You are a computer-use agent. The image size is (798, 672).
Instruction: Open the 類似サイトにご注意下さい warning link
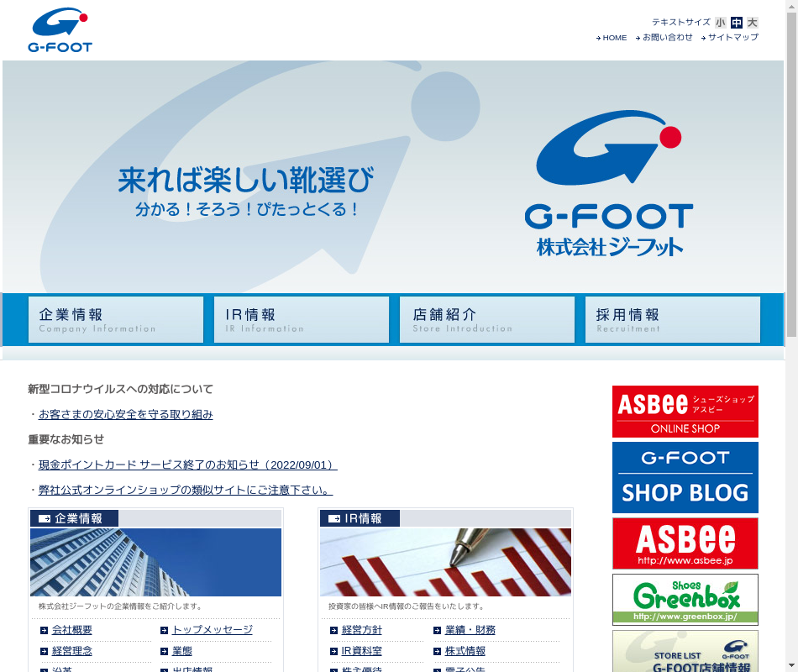[x=186, y=490]
